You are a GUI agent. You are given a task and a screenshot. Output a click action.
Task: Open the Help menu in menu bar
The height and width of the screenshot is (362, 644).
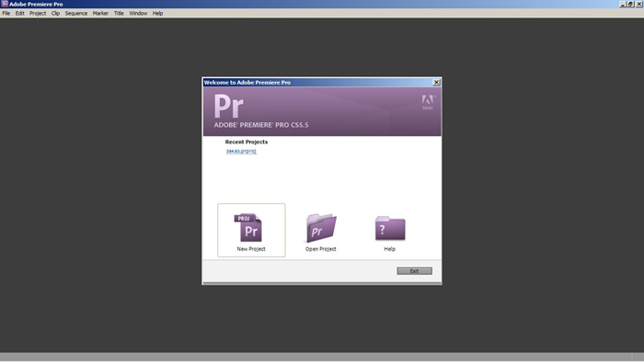tap(157, 13)
